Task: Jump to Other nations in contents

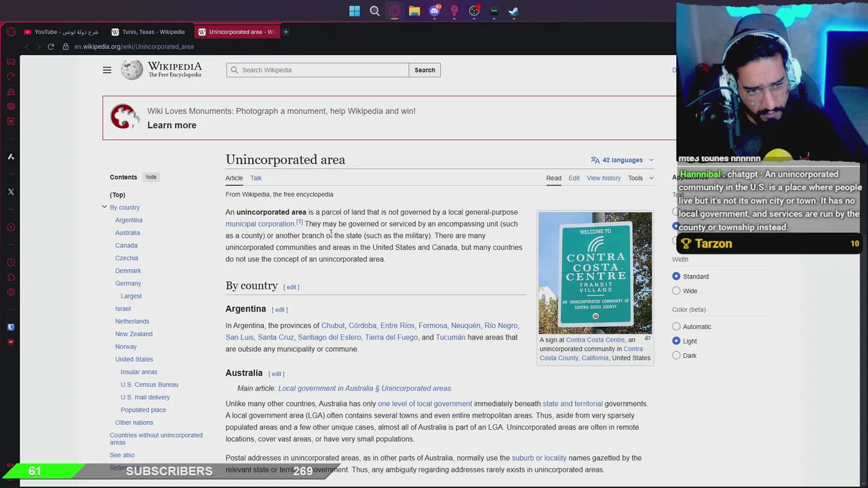Action: coord(134,423)
